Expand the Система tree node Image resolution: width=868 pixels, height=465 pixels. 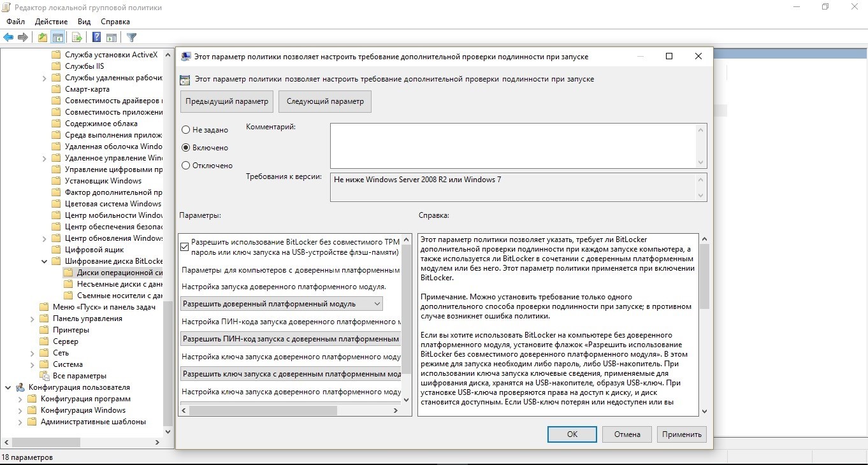pos(32,364)
